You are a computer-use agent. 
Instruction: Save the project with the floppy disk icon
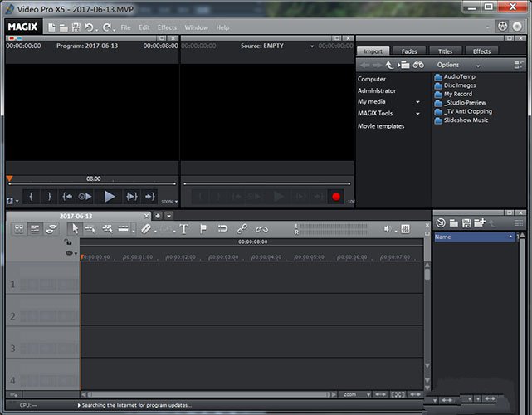(76, 27)
